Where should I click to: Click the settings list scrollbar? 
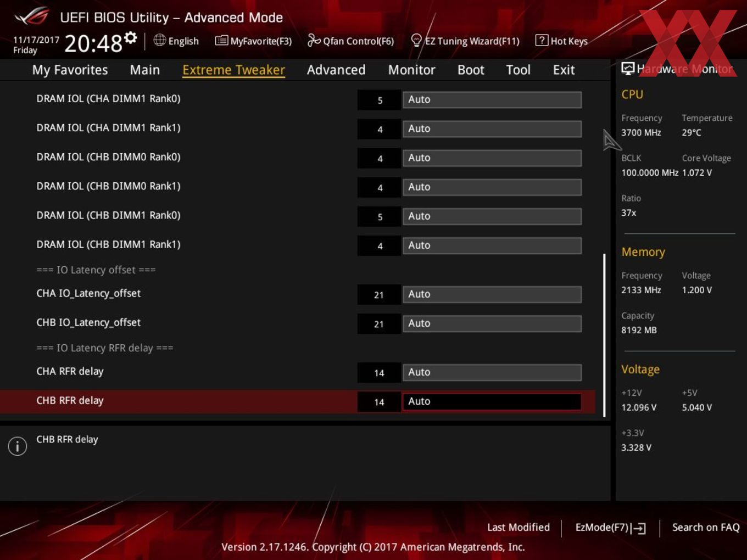click(604, 335)
